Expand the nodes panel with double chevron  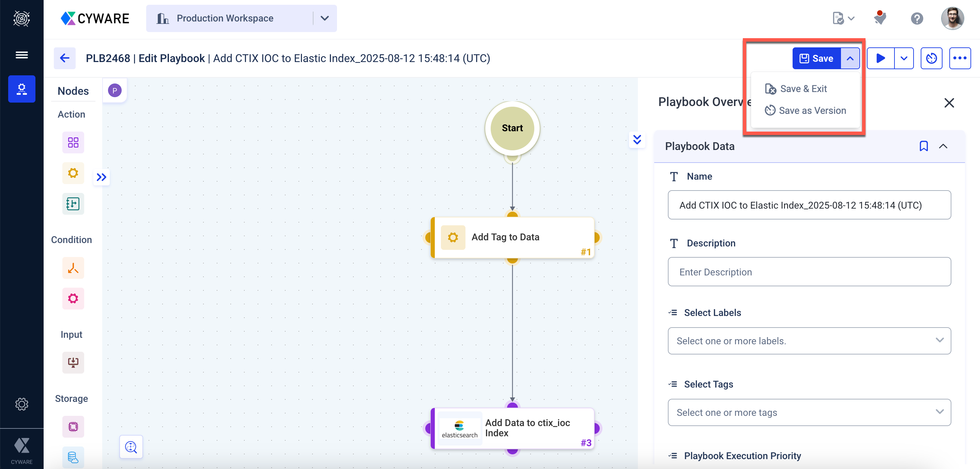[102, 177]
